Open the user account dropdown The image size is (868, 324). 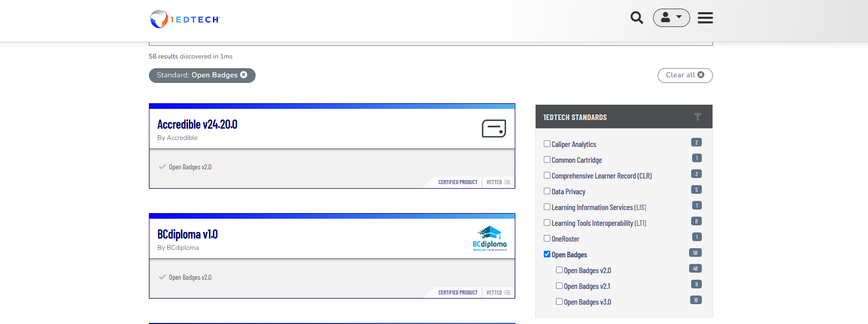[x=671, y=18]
